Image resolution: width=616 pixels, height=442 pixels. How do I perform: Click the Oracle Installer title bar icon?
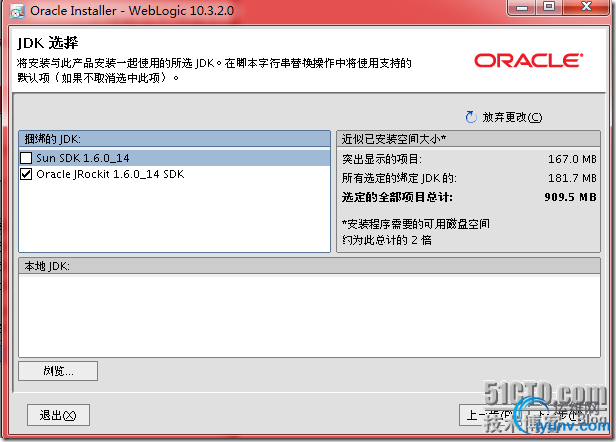pyautogui.click(x=17, y=11)
